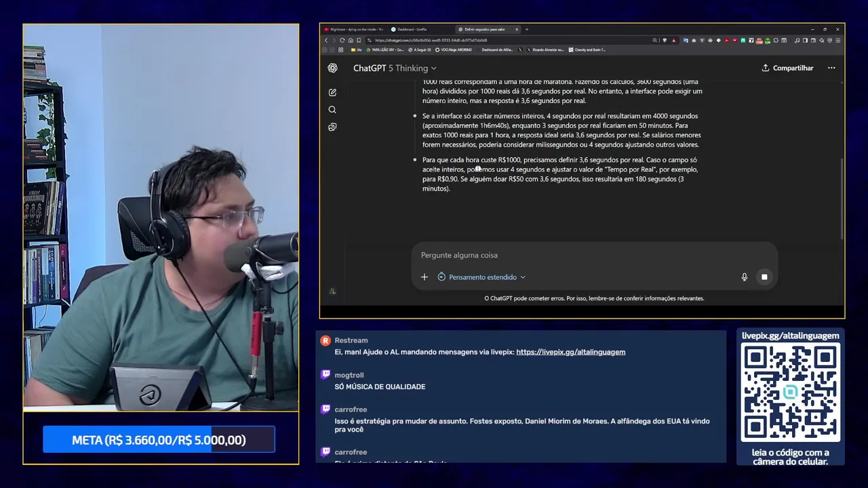Restore down the browser window
Screen dimensions: 868x488
825,29
